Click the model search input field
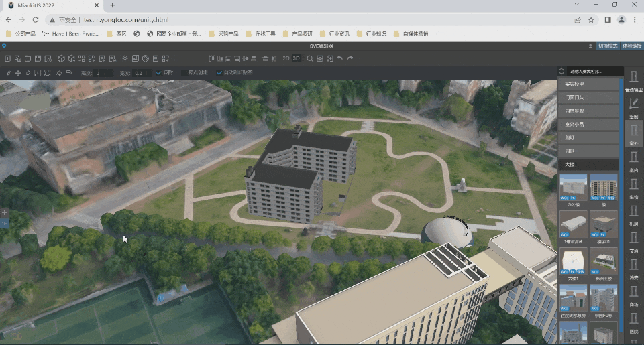 pyautogui.click(x=594, y=71)
